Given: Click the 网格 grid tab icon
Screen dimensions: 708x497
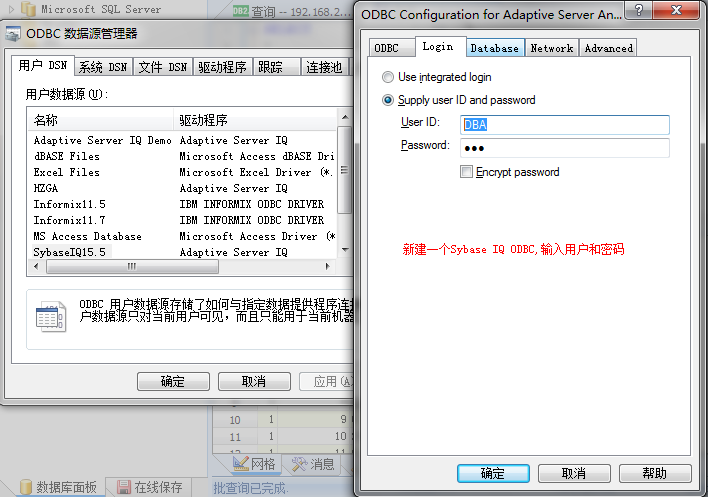Looking at the screenshot, I should coord(240,464).
